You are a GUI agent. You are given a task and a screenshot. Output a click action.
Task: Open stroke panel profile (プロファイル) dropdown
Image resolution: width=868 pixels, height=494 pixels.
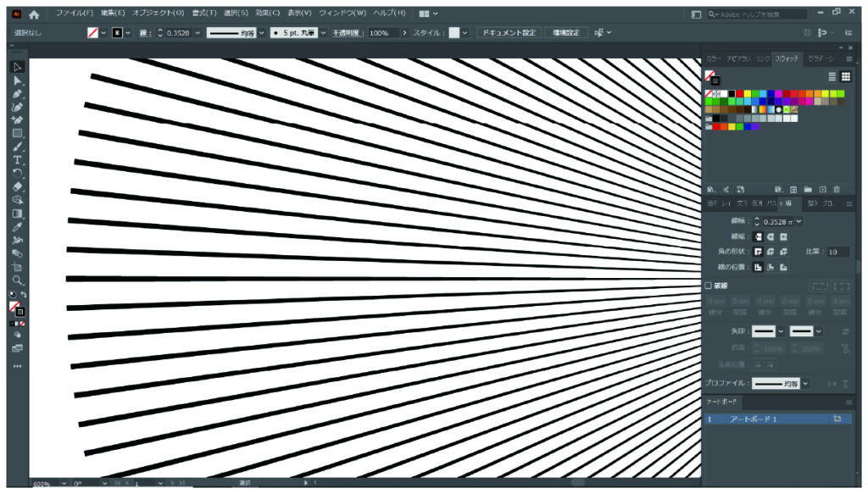tap(805, 383)
